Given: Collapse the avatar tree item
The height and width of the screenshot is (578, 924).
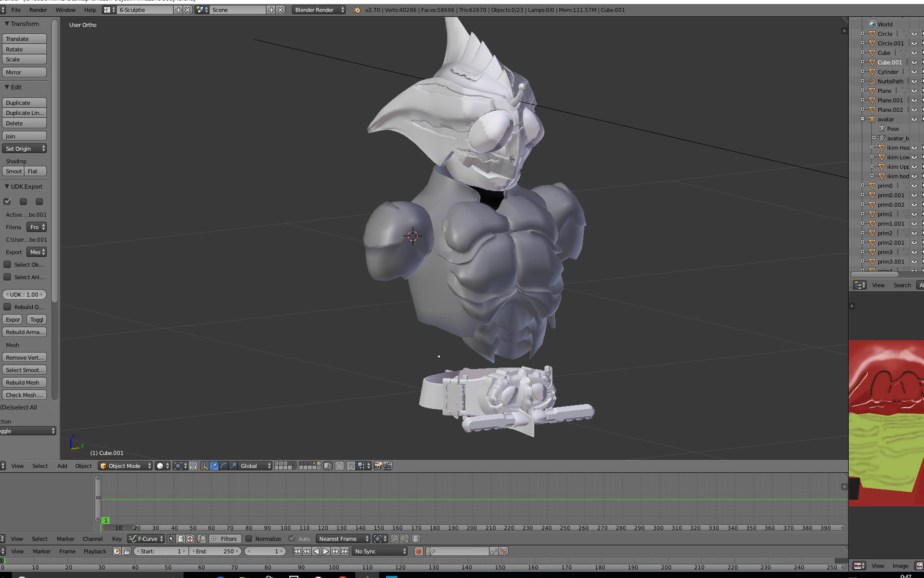Looking at the screenshot, I should [x=862, y=119].
